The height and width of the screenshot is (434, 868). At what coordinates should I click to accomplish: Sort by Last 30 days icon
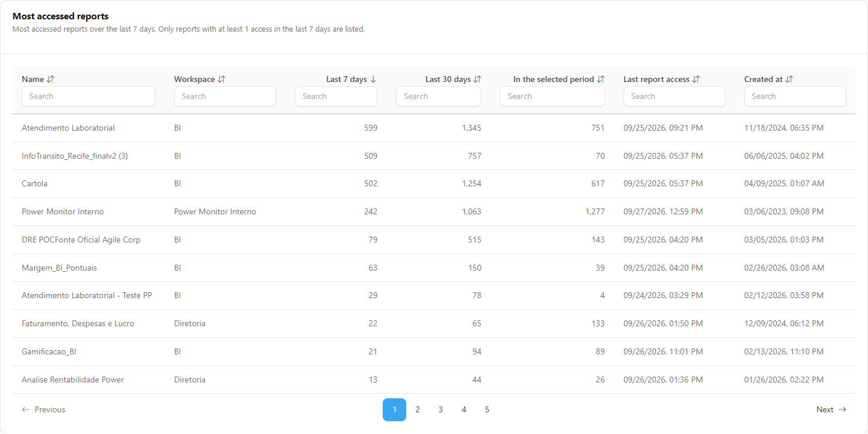click(477, 79)
